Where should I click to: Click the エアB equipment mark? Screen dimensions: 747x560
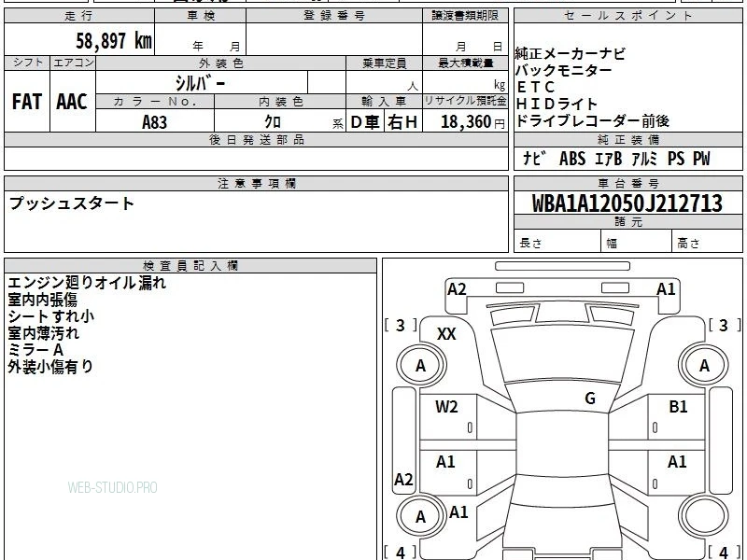coord(609,159)
